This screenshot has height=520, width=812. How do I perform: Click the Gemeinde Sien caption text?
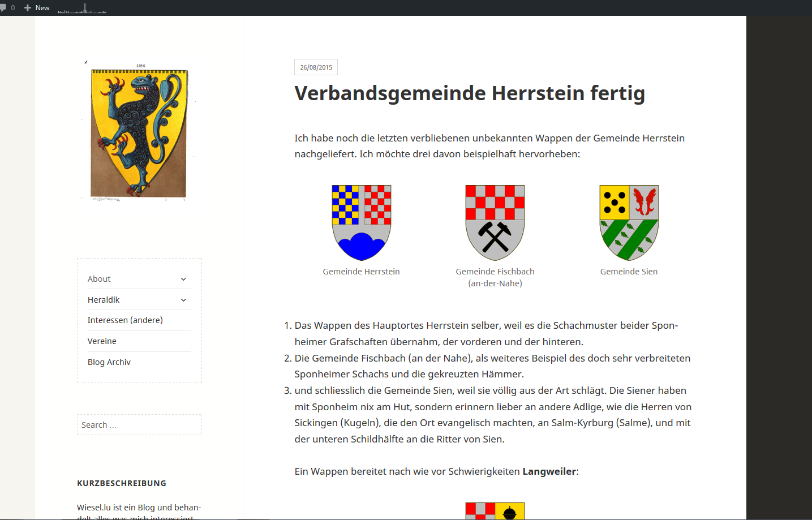[x=629, y=272]
